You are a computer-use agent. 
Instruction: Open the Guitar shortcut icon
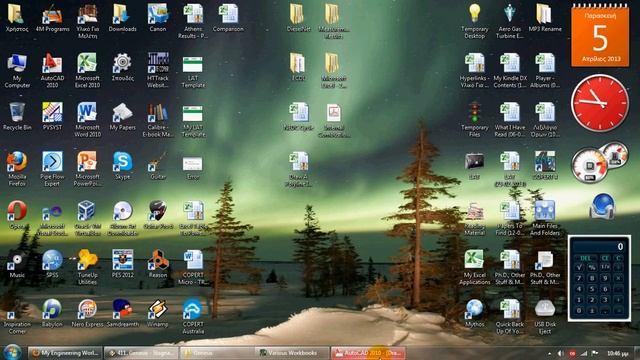tap(158, 165)
